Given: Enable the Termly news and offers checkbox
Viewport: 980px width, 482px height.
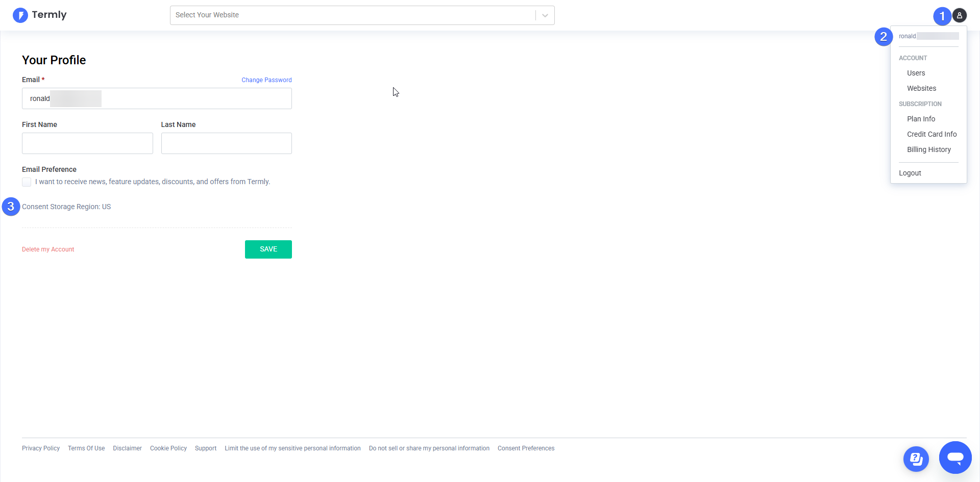Looking at the screenshot, I should click(27, 182).
